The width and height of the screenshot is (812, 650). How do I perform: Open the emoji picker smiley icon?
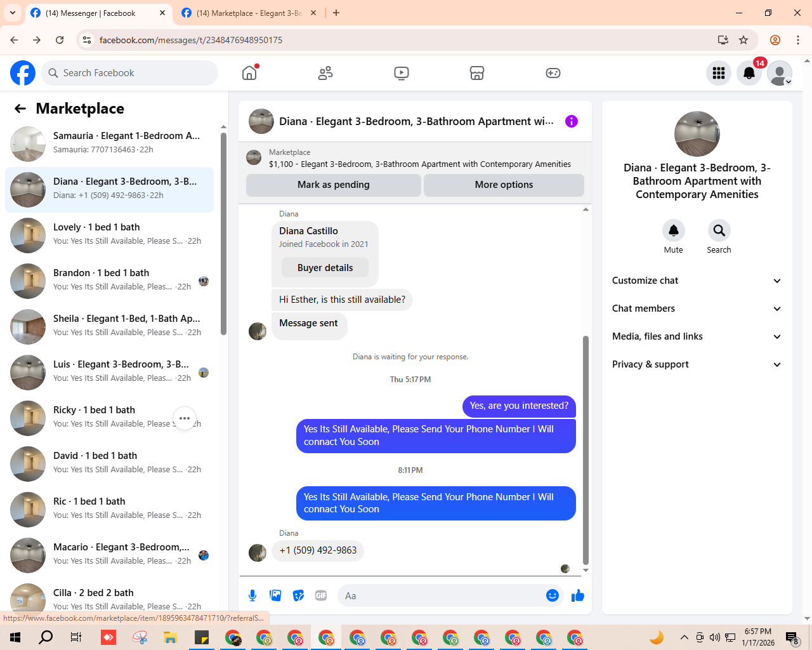pos(553,595)
